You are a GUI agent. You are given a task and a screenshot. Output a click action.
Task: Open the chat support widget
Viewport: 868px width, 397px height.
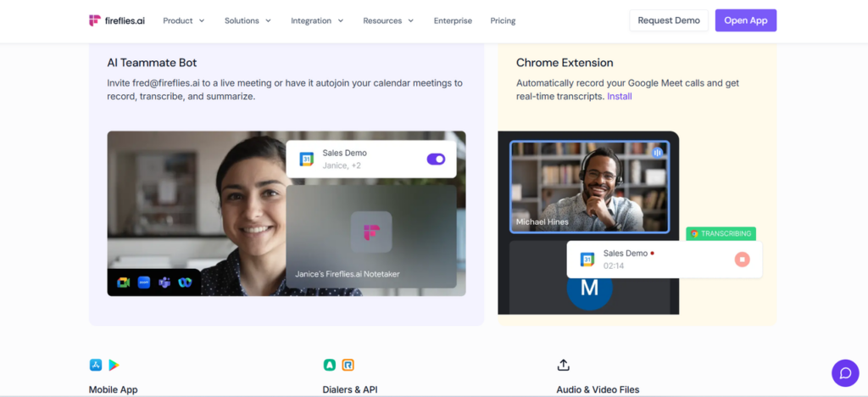click(x=845, y=373)
